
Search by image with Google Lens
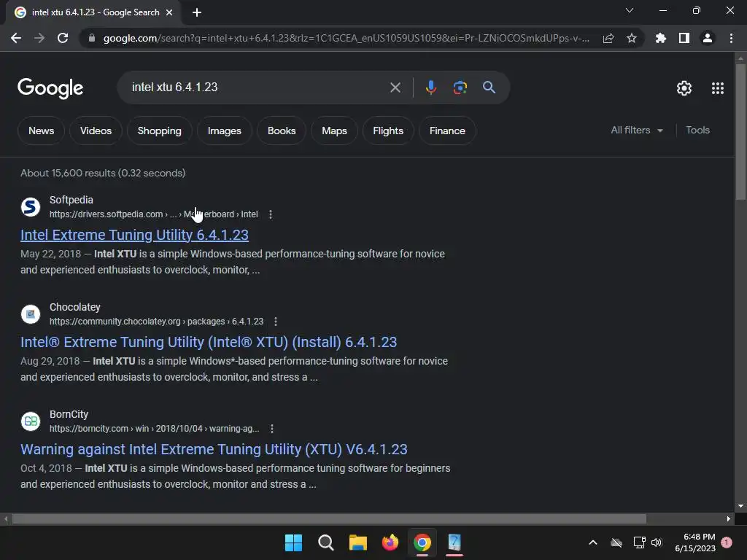460,87
